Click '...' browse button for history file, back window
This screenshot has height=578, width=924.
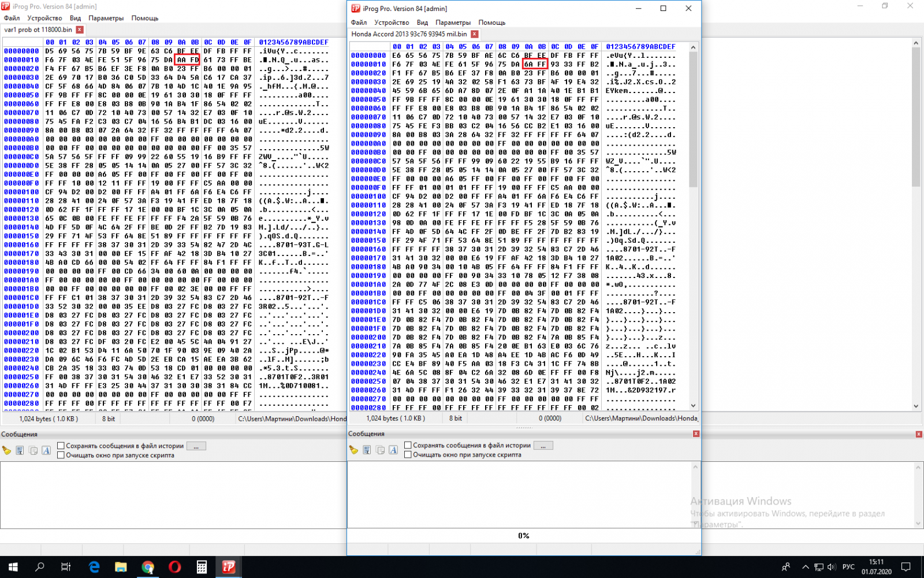point(196,446)
